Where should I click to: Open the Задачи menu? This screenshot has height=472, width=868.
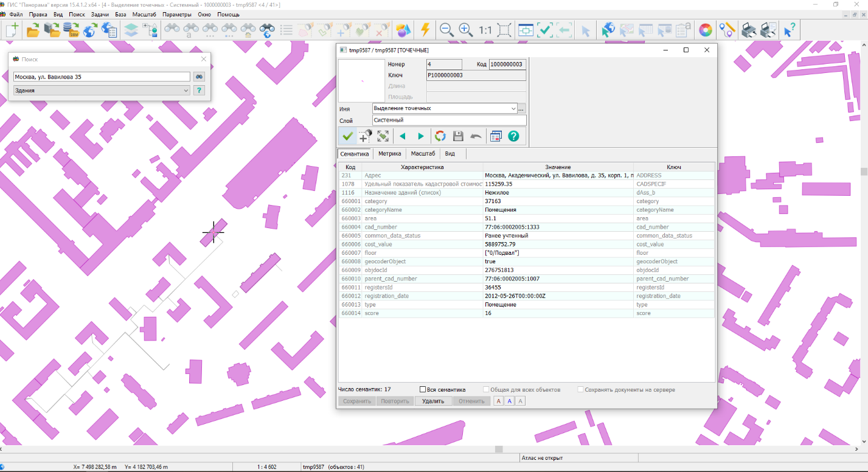point(100,14)
